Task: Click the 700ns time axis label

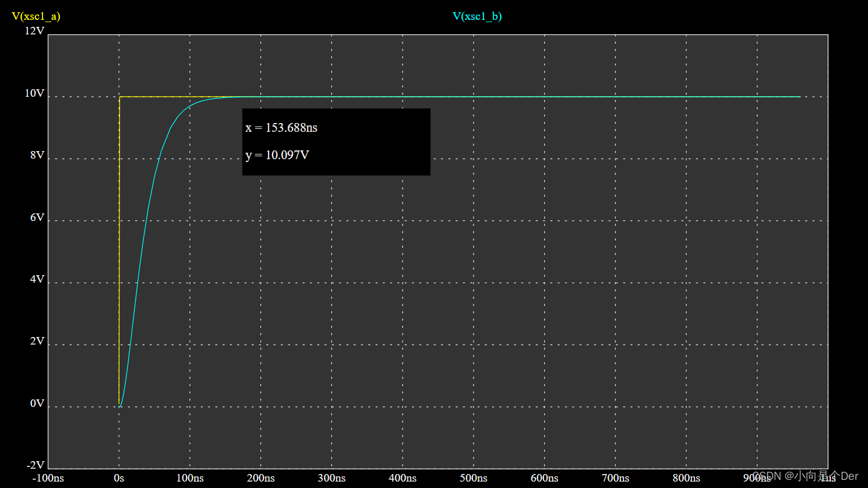Action: coord(615,478)
